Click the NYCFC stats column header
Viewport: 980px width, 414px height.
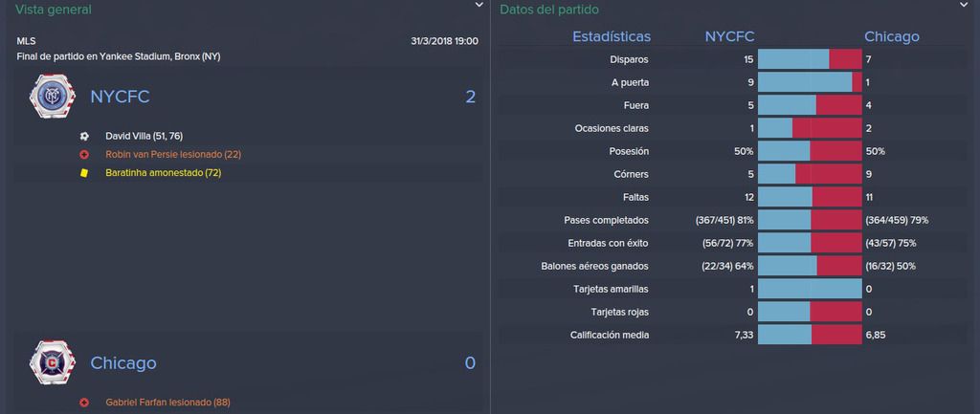tap(729, 37)
